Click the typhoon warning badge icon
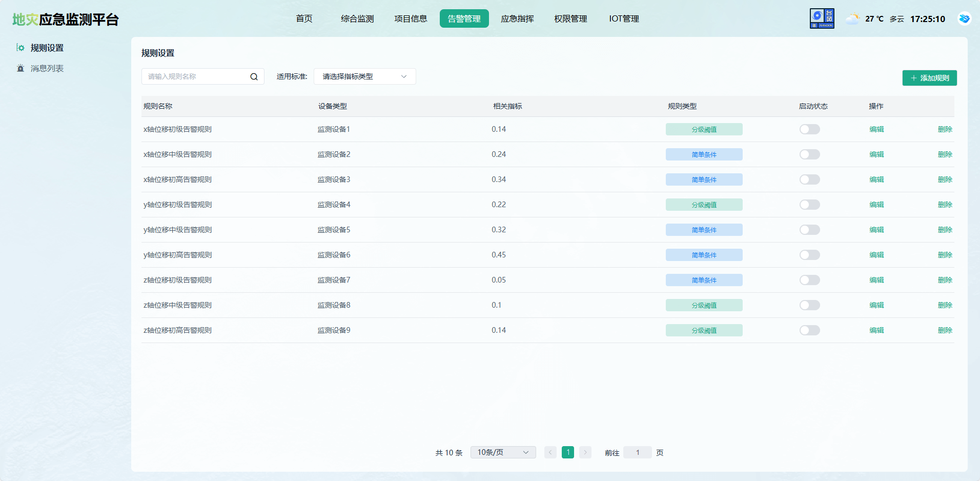This screenshot has height=481, width=980. tap(822, 18)
